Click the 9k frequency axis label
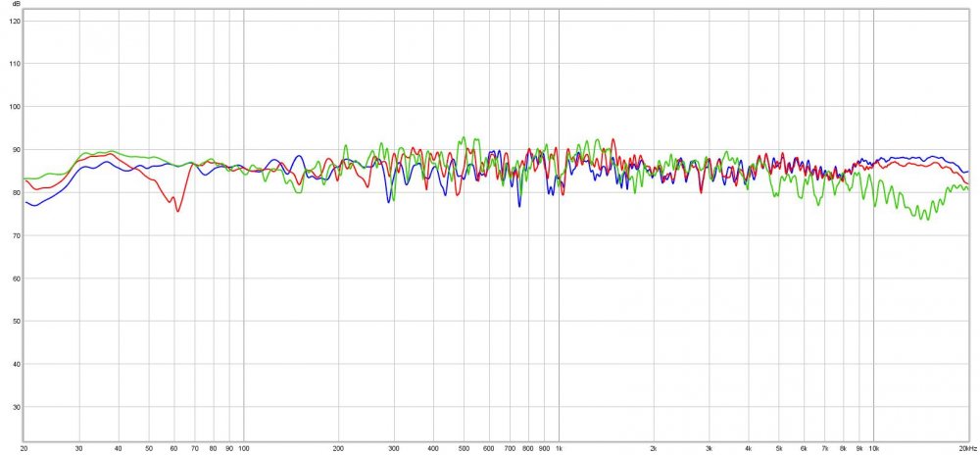Image resolution: width=980 pixels, height=455 pixels. 859,449
